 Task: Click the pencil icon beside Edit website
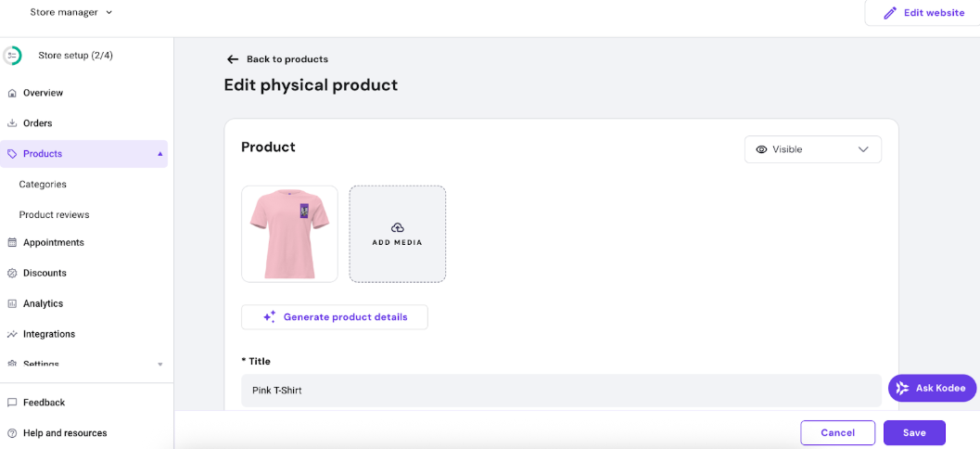point(890,13)
